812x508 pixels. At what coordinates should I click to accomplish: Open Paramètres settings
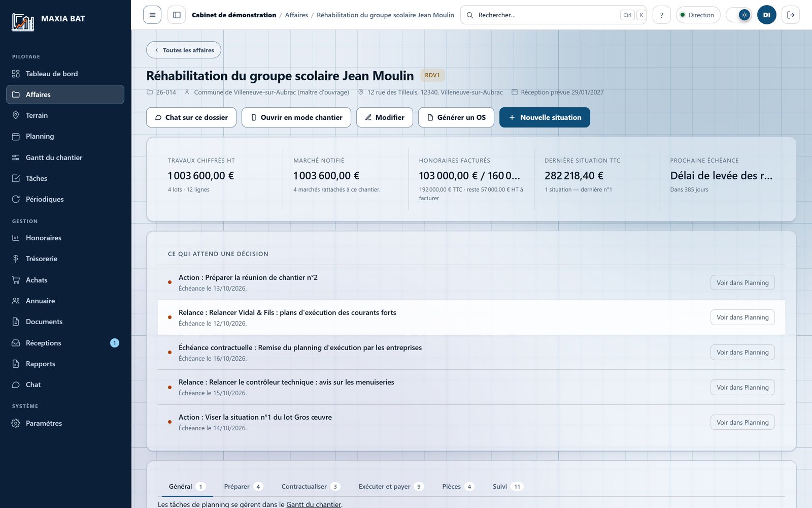[x=65, y=423]
